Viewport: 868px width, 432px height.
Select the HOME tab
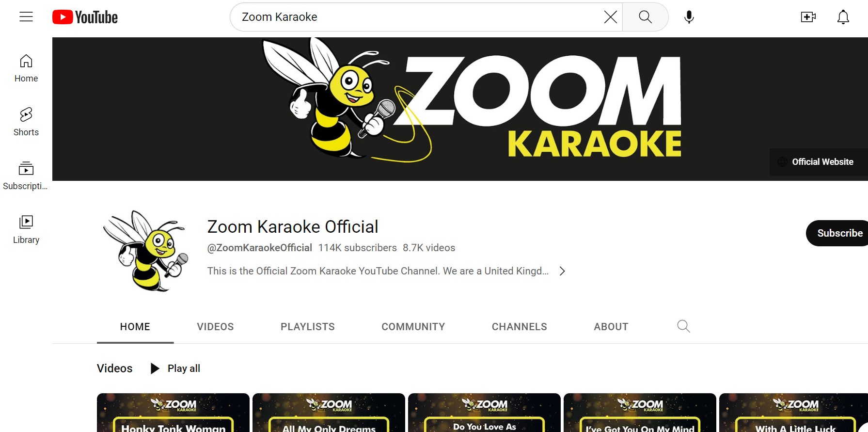pyautogui.click(x=135, y=327)
